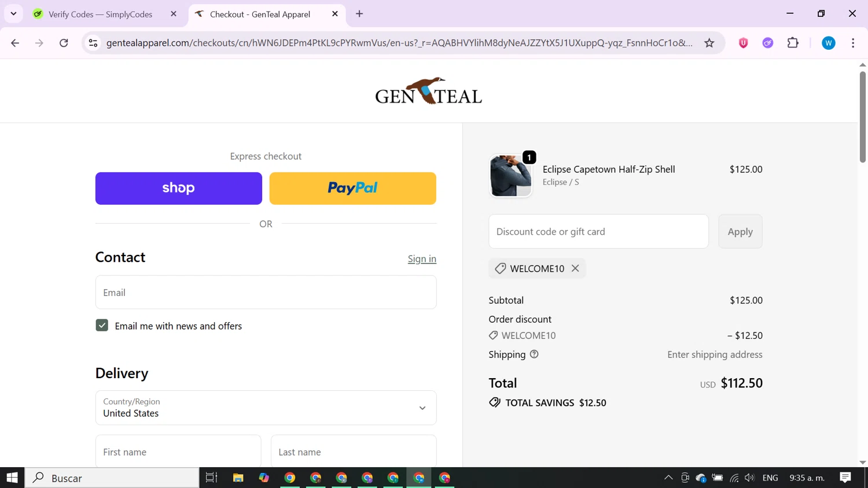Open Task View on the taskbar
This screenshot has width=868, height=488.
[x=212, y=478]
